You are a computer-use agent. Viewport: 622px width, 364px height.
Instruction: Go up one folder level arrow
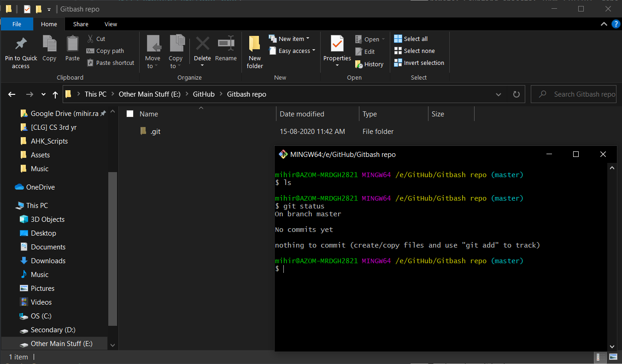55,94
